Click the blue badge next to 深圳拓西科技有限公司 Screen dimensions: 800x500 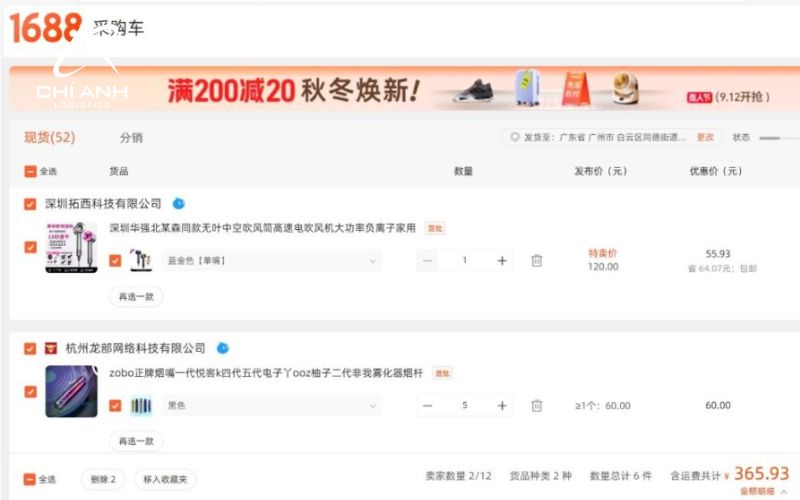(x=179, y=204)
